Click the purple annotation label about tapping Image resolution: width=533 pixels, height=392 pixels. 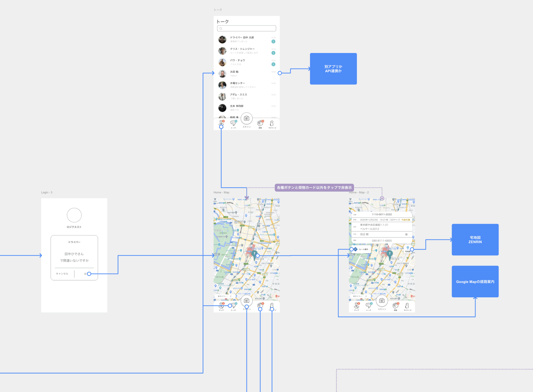pos(314,188)
